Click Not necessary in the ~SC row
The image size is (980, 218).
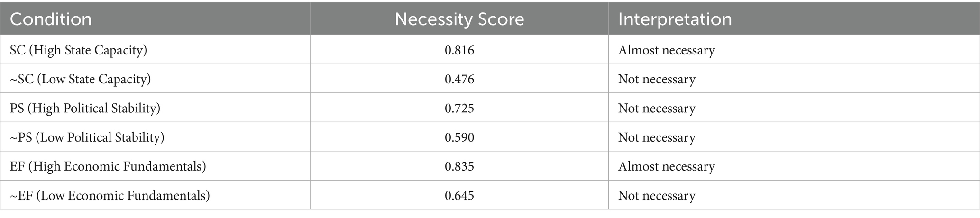(x=657, y=79)
